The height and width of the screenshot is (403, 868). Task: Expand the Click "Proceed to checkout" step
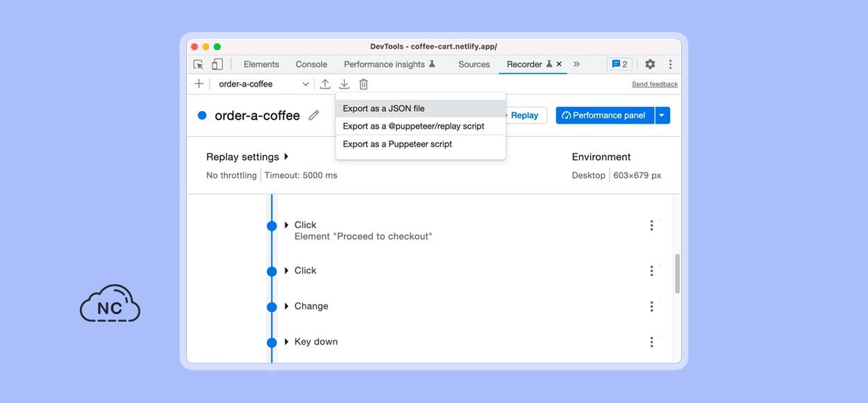[286, 225]
